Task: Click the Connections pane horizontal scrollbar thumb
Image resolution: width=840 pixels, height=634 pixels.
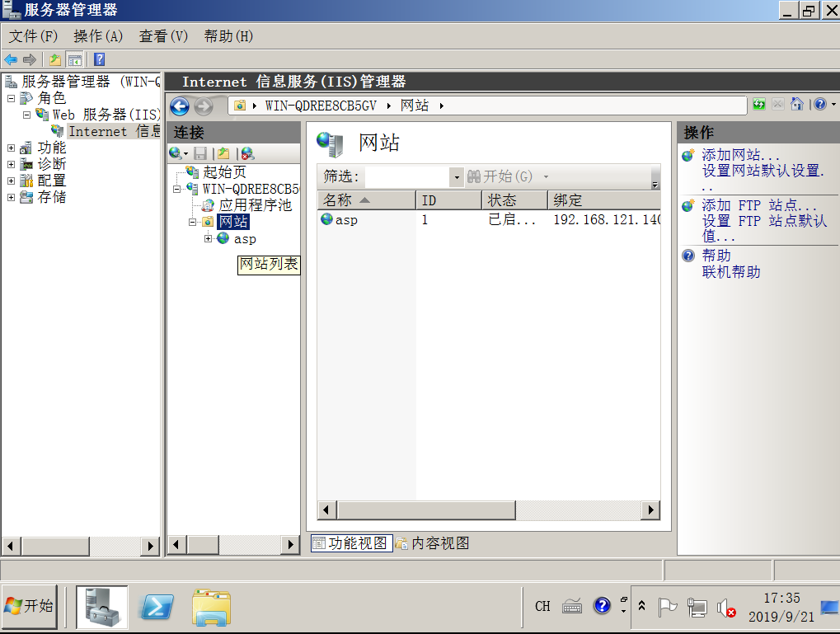Action: 203,546
